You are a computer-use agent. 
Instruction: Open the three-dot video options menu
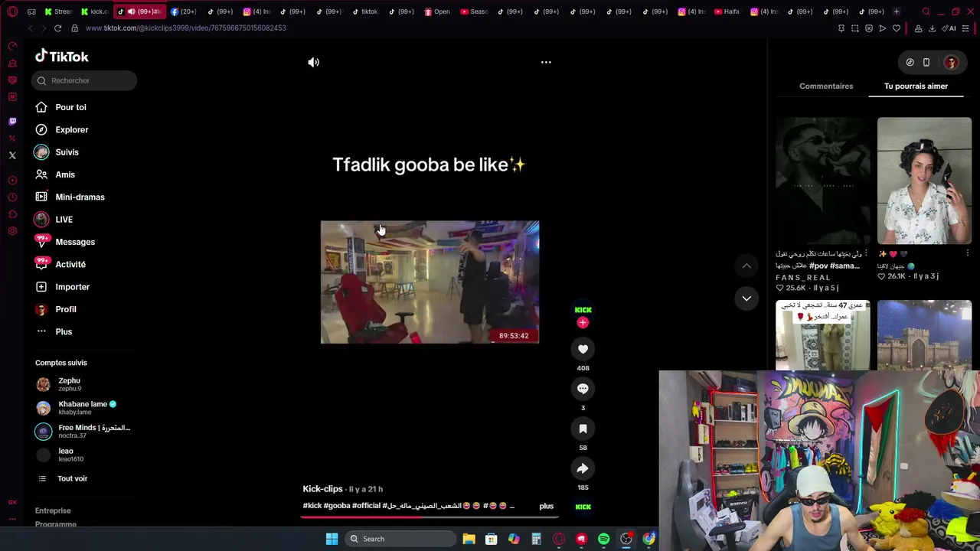tap(546, 62)
